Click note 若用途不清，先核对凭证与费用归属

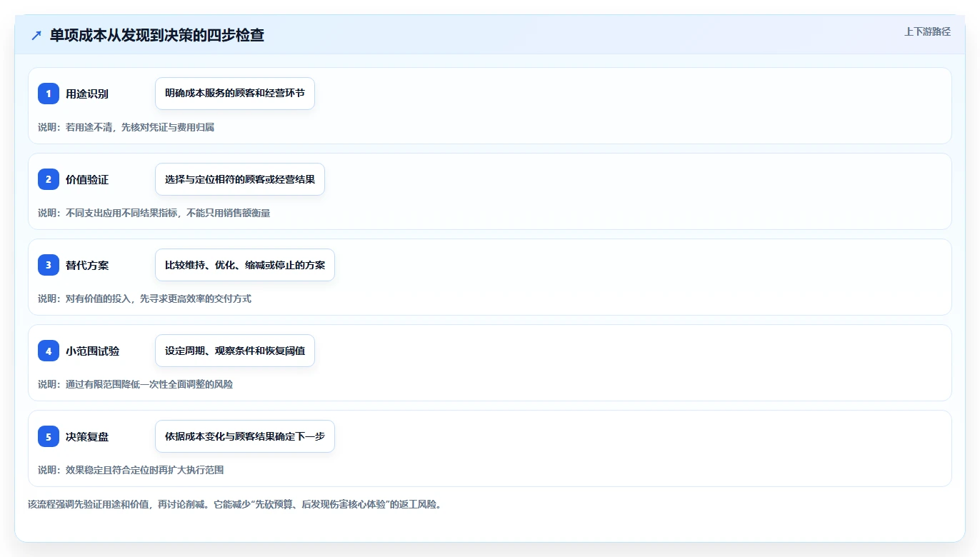pyautogui.click(x=126, y=127)
